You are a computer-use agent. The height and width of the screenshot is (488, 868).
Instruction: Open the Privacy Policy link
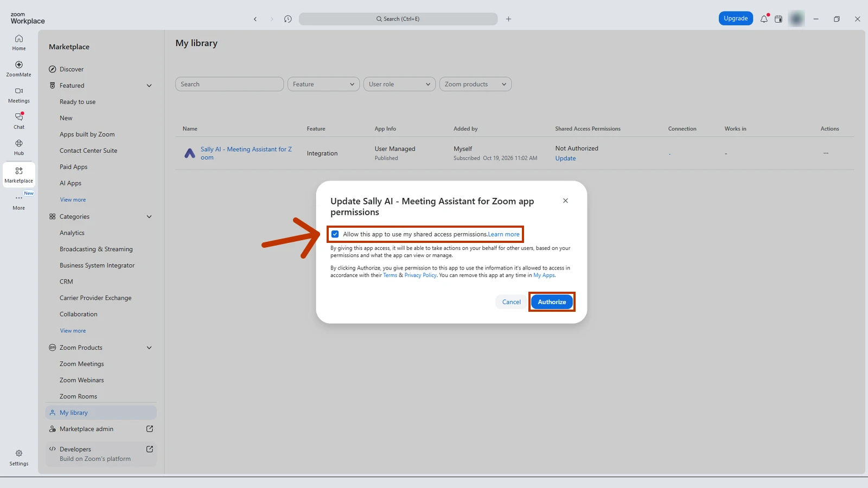tap(420, 275)
